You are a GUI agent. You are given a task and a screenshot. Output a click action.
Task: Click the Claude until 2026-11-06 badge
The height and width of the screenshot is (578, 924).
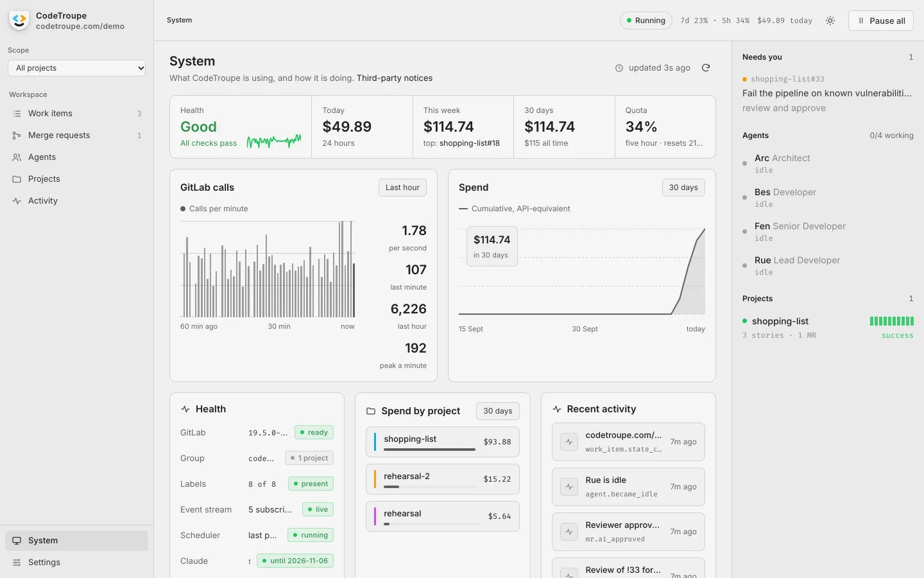tap(295, 561)
